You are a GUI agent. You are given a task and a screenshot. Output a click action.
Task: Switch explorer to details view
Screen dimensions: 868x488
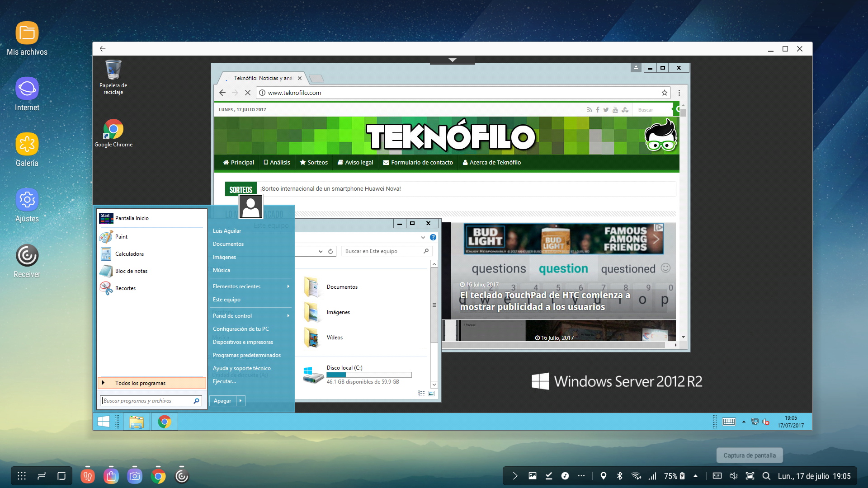421,394
